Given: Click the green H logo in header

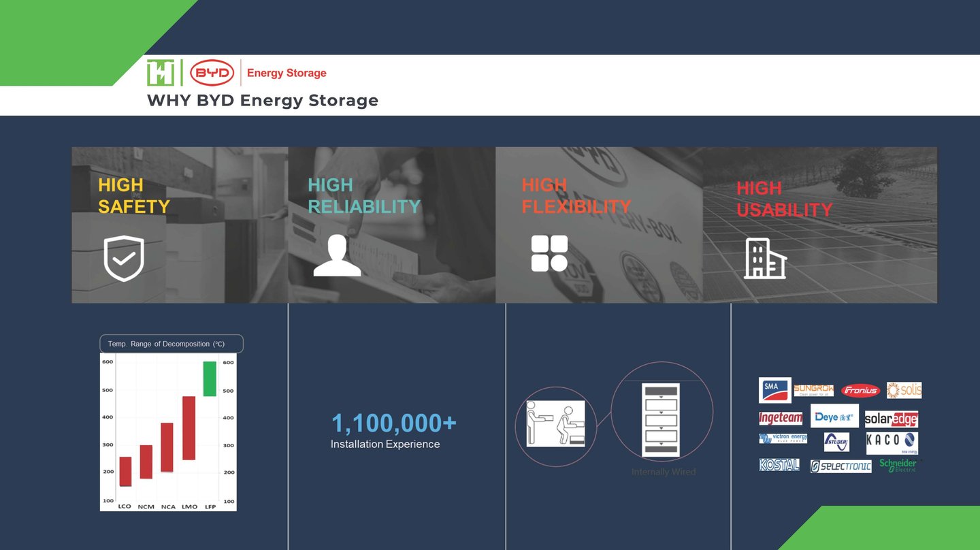Looking at the screenshot, I should pyautogui.click(x=161, y=73).
